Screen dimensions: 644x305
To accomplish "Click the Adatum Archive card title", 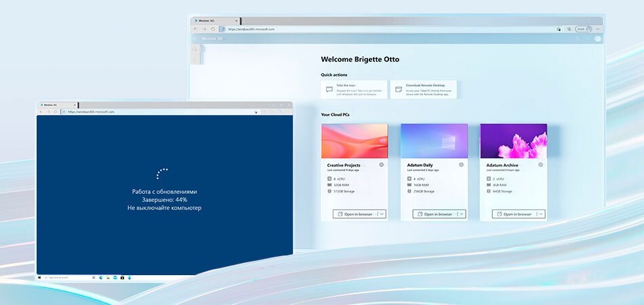I will click(502, 165).
